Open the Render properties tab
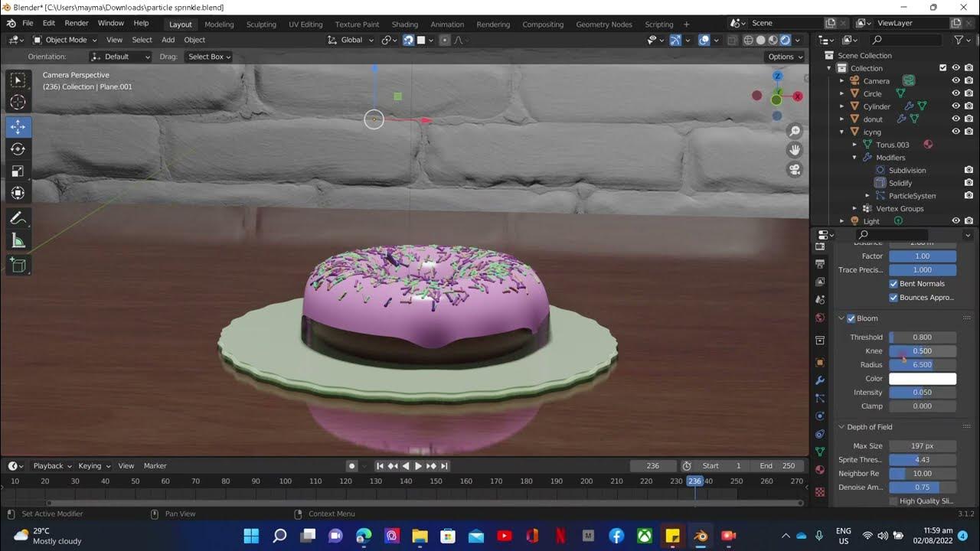This screenshot has width=980, height=551. 820,246
